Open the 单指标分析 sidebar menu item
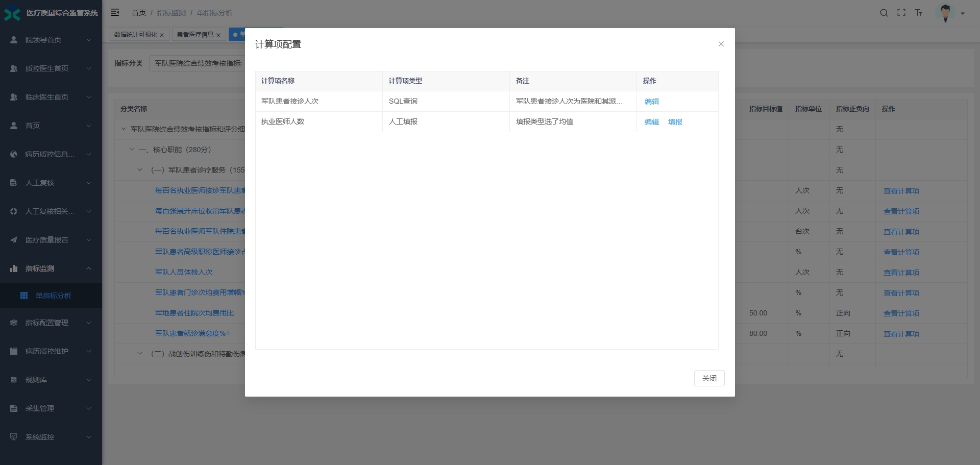This screenshot has width=980, height=465. [51, 296]
